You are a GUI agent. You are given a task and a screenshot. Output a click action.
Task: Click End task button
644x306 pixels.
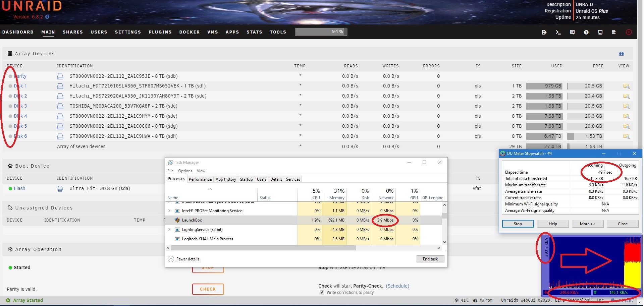tap(430, 259)
